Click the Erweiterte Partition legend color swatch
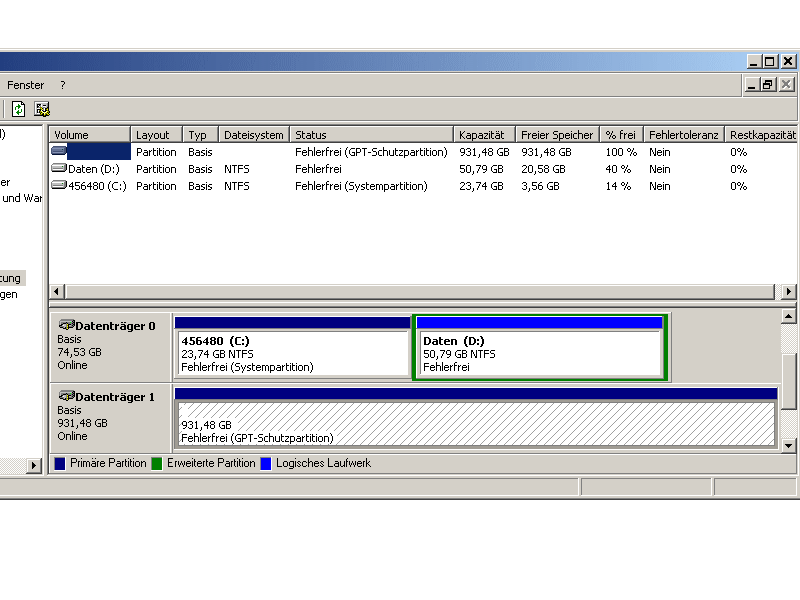 pos(157,463)
